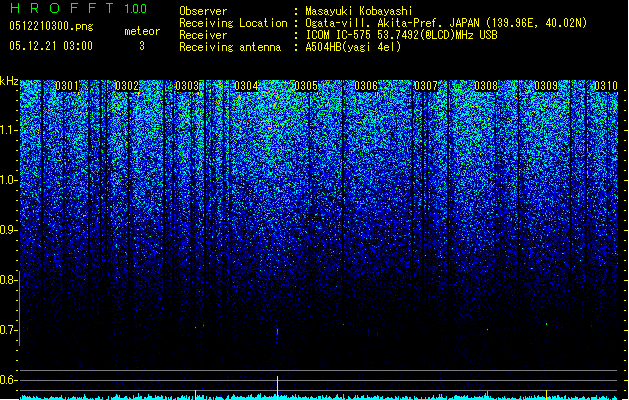Click the 1.0 frequency axis label
Viewport: 629px width, 400px height.
(8, 180)
